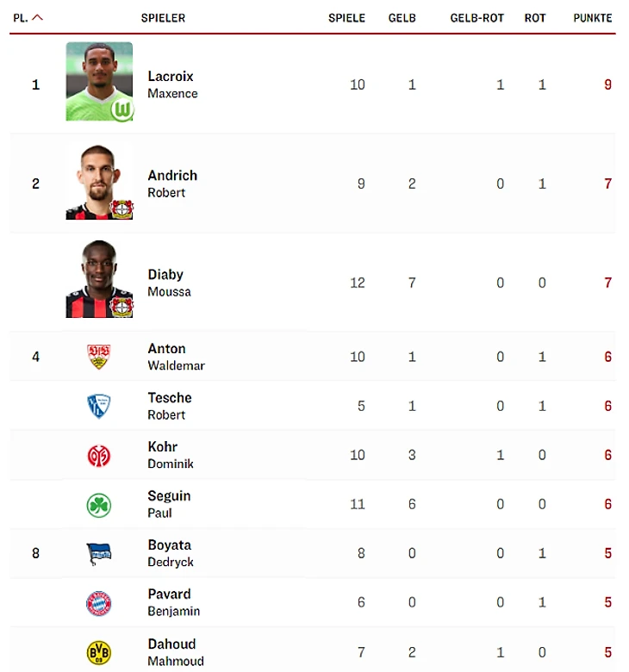The image size is (629, 672).
Task: Open Dedryck Boyata player link
Action: pyautogui.click(x=171, y=553)
